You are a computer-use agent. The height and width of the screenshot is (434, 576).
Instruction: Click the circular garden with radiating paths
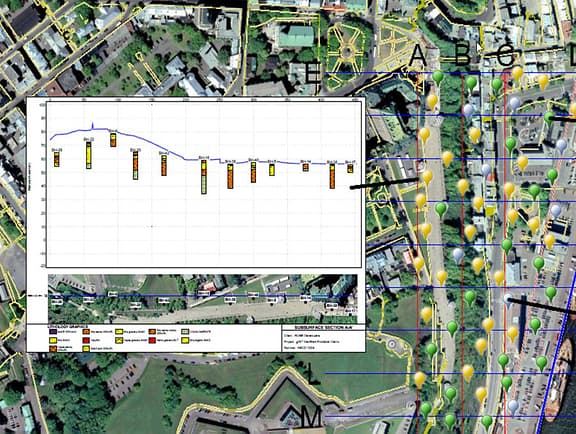pos(346,52)
